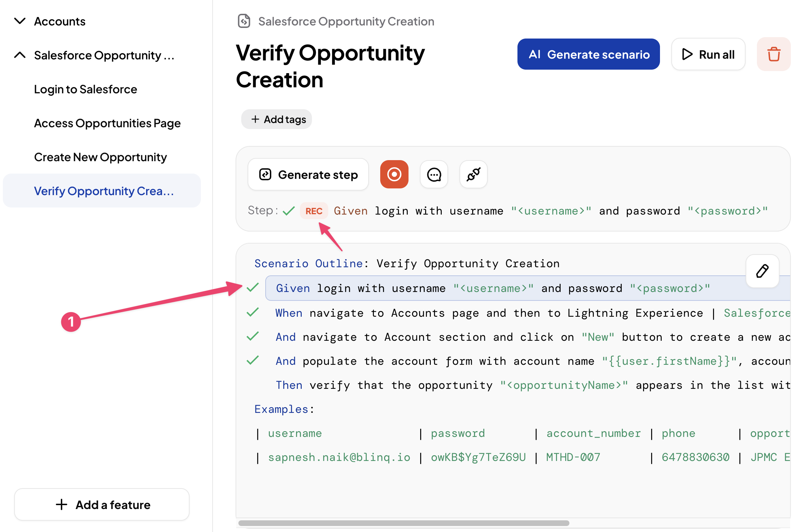Open the chat bubble icon button
The width and height of the screenshot is (805, 532).
click(x=434, y=174)
